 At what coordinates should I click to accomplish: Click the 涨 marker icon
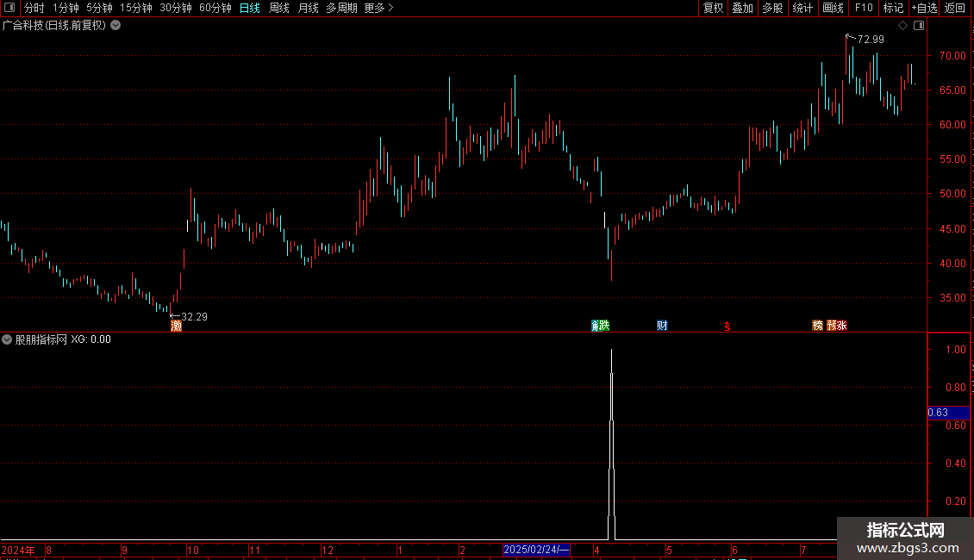point(841,326)
